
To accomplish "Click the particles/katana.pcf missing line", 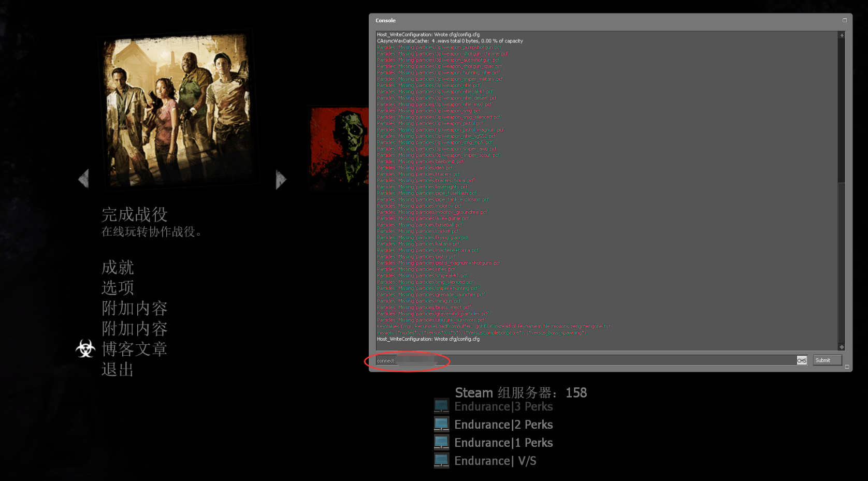I will [419, 244].
